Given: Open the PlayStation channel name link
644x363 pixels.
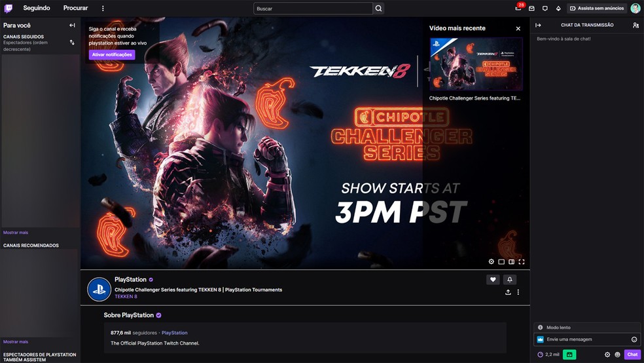Looking at the screenshot, I should tap(130, 280).
